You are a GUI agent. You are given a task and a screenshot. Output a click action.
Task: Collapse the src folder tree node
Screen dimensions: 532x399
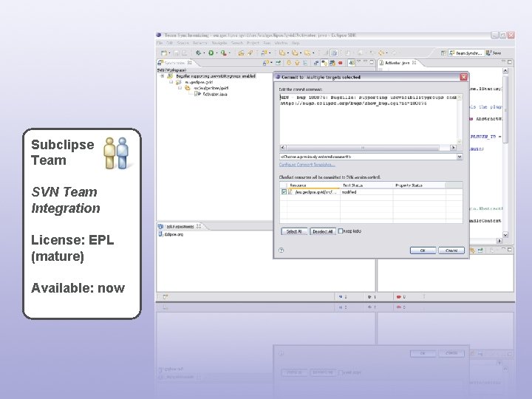click(180, 88)
